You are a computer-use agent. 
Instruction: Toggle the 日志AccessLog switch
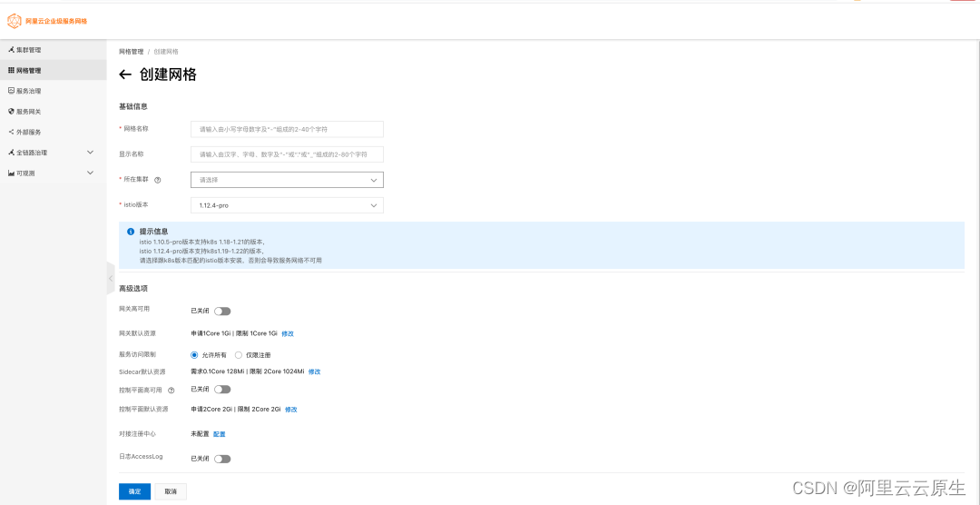click(x=222, y=459)
